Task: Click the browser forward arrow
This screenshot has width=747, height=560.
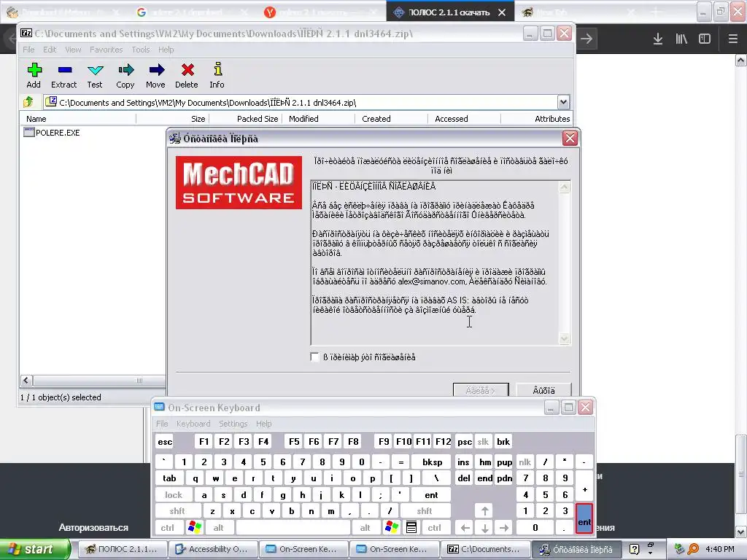Action: [587, 39]
